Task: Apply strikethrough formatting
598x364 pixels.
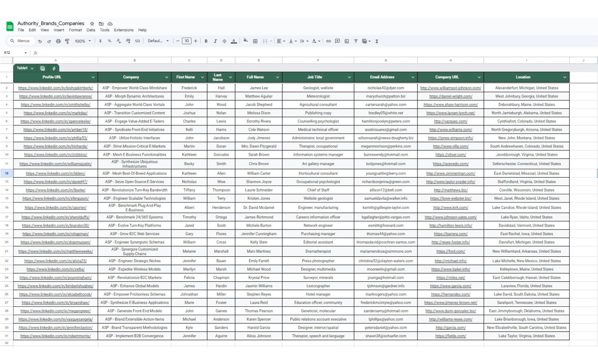Action: coord(224,41)
